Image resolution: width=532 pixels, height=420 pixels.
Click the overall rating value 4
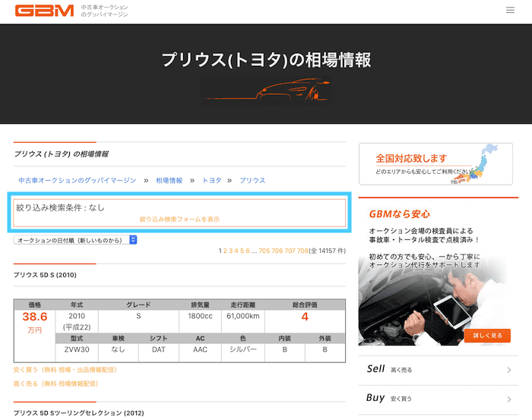tap(305, 317)
